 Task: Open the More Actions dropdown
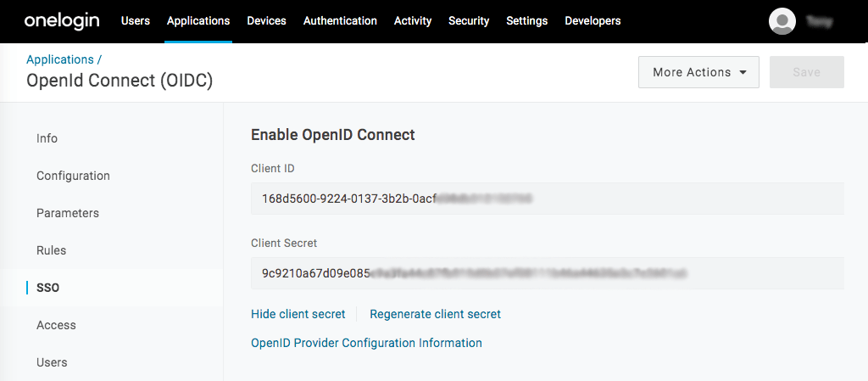(x=698, y=72)
